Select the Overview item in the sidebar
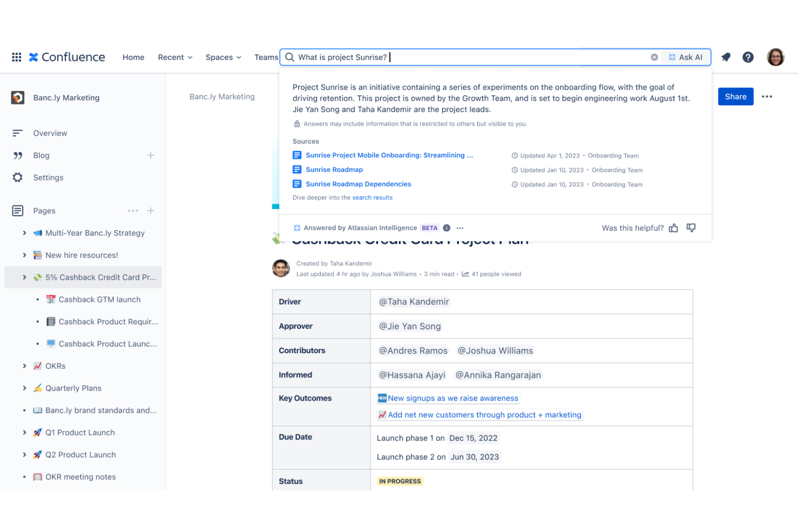Screen dimensions: 798x532 click(x=50, y=133)
